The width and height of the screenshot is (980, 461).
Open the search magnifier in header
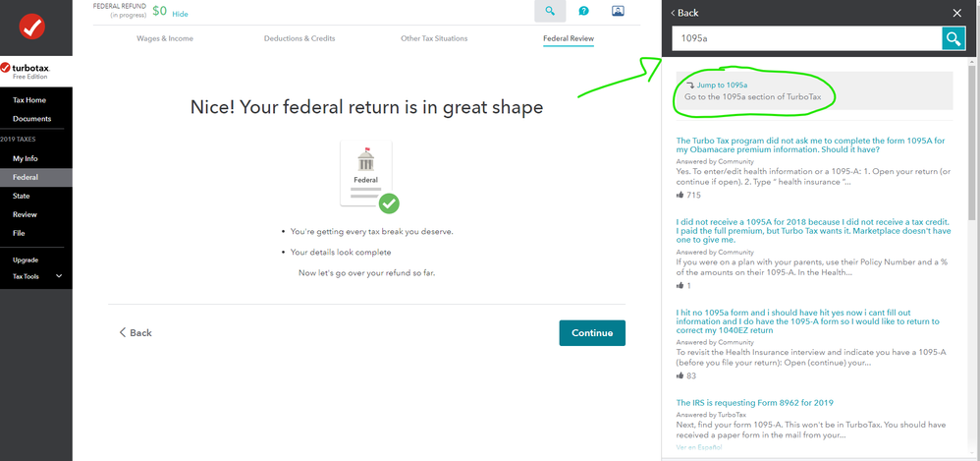550,11
